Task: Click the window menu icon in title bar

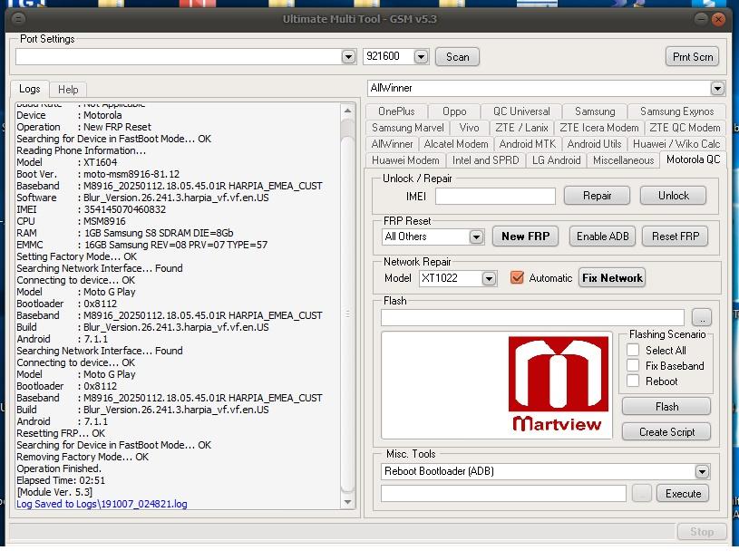Action: pos(18,19)
